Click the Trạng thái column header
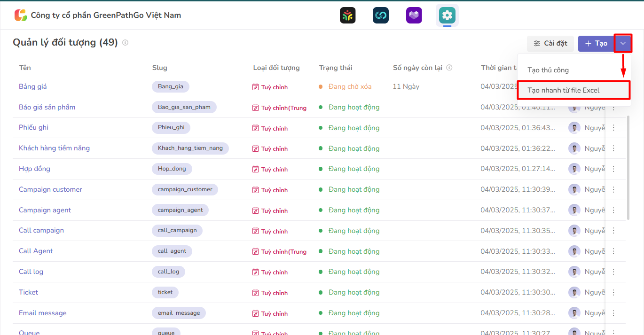644x335 pixels. [x=336, y=68]
